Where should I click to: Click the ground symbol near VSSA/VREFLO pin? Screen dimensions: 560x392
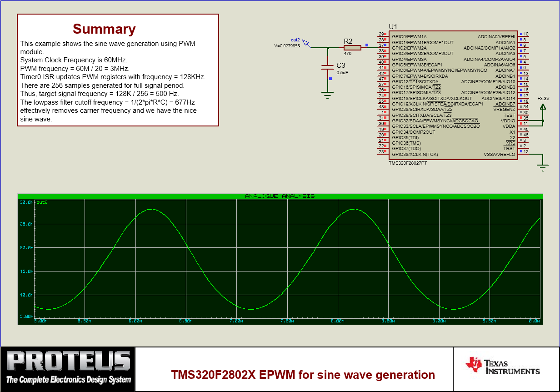[543, 167]
